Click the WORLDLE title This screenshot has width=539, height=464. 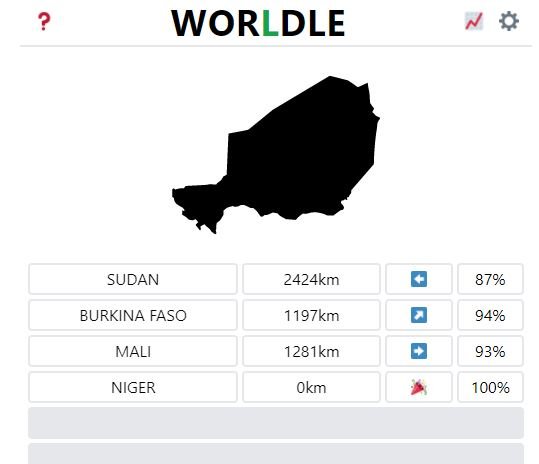tap(258, 23)
